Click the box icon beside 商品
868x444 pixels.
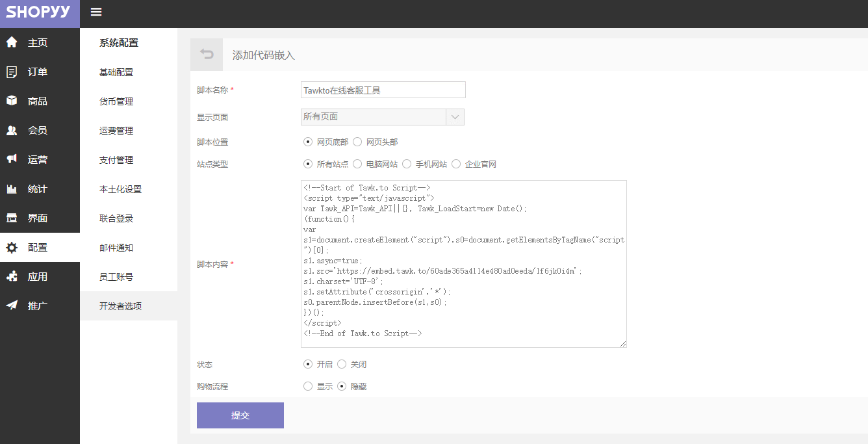[x=12, y=101]
